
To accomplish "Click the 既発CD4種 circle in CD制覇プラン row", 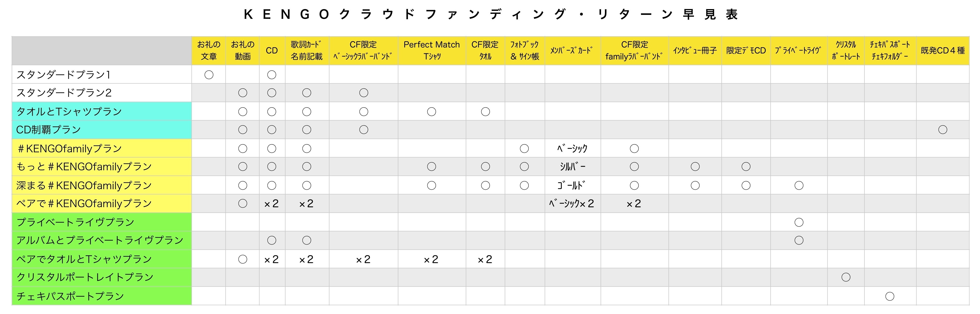I will (943, 130).
